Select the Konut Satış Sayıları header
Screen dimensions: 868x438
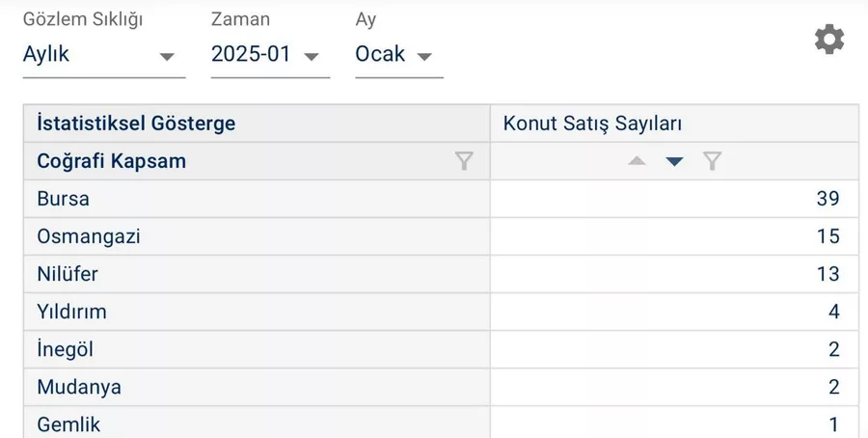coord(593,123)
